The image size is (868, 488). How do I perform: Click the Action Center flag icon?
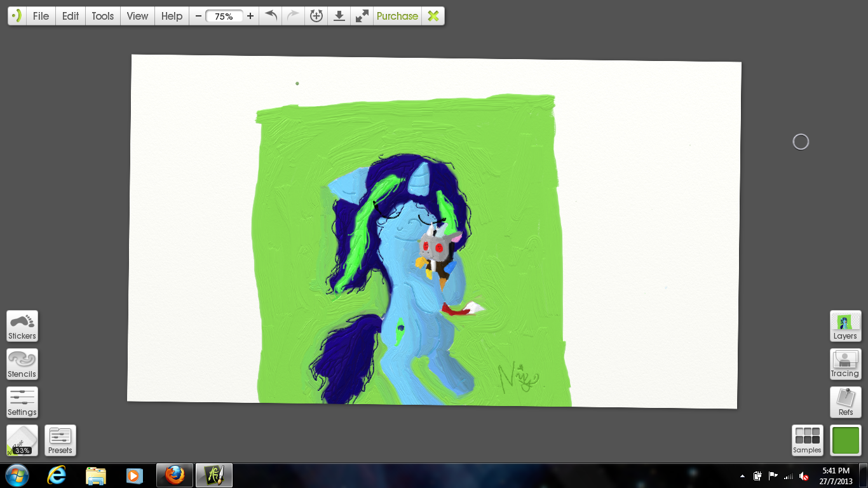click(x=773, y=476)
